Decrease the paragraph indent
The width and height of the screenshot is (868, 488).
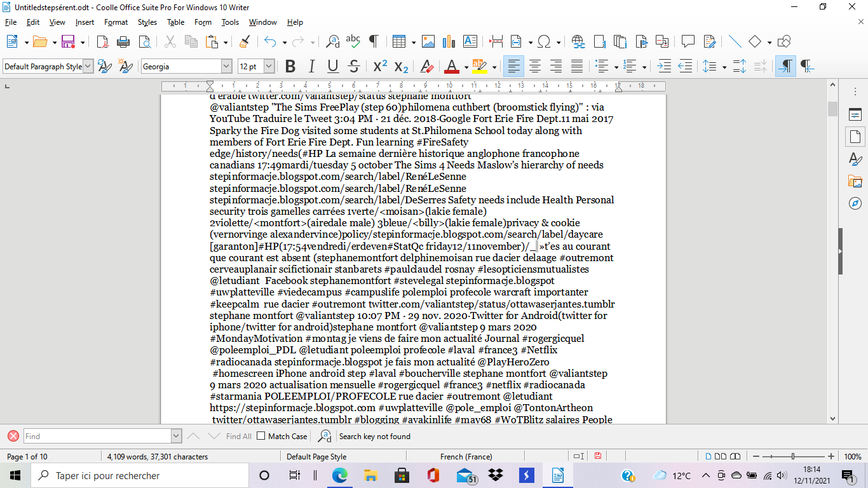pos(685,66)
